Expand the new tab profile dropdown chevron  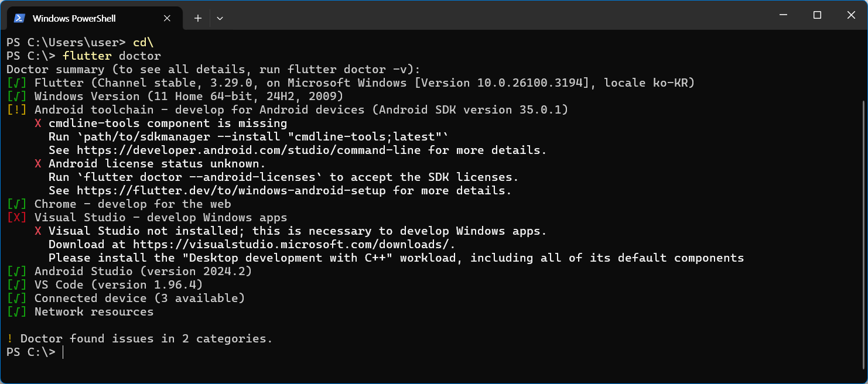pos(220,18)
